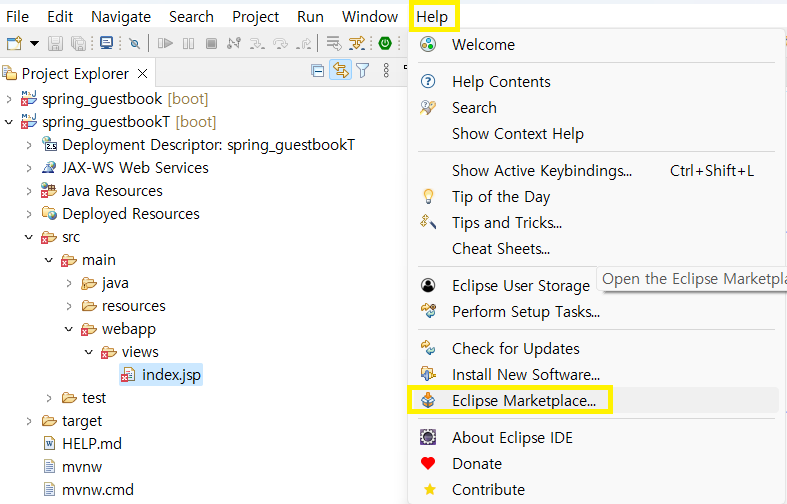Select HELP.md file

click(92, 444)
